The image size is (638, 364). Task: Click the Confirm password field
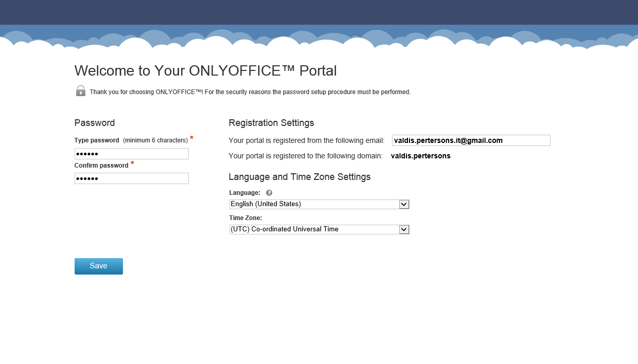132,178
